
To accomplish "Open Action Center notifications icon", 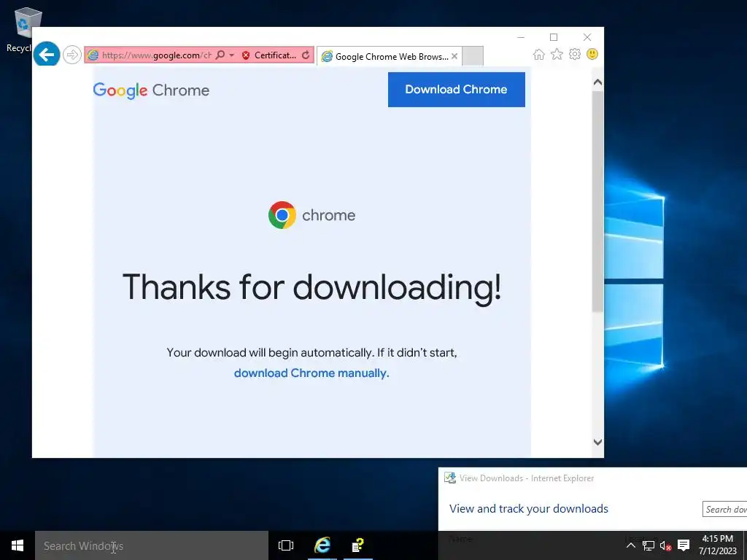I will [684, 545].
